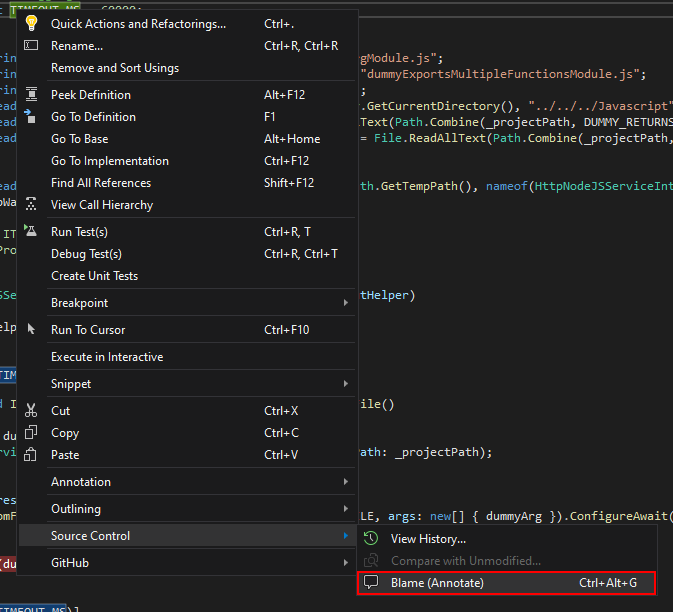673x612 pixels.
Task: Open the Annotation menu entry
Action: [187, 482]
